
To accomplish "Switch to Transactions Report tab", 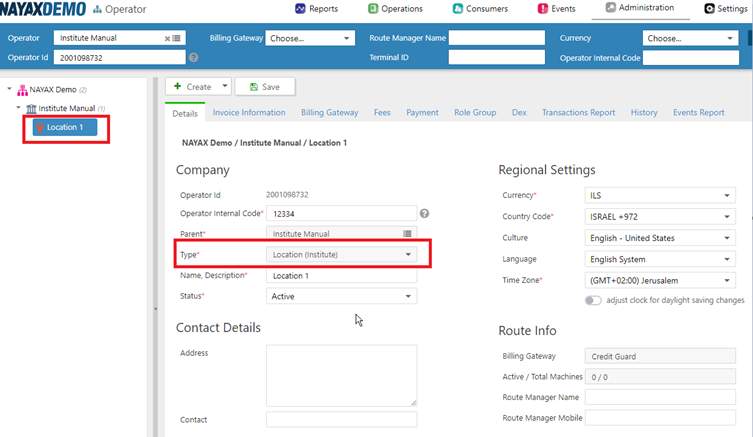I will (578, 112).
